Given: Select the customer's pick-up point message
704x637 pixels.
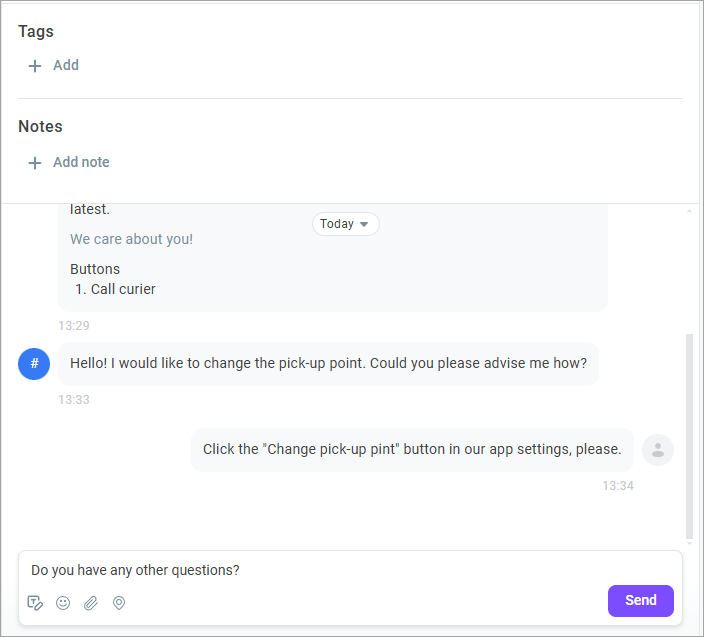Looking at the screenshot, I should 329,364.
